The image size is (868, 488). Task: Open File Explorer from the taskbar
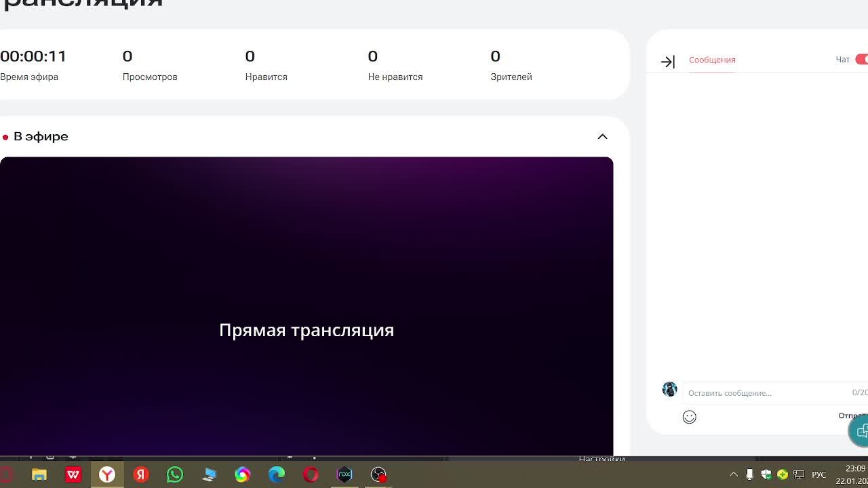coord(39,474)
